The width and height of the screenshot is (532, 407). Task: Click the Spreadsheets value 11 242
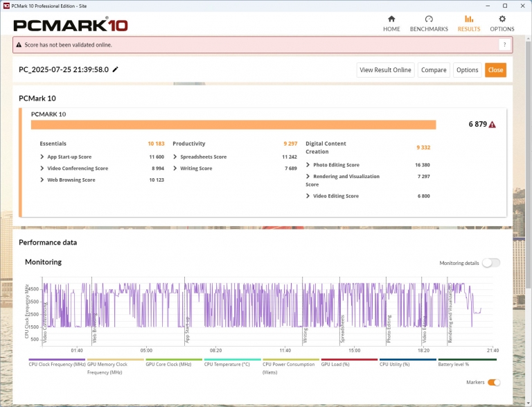point(290,157)
